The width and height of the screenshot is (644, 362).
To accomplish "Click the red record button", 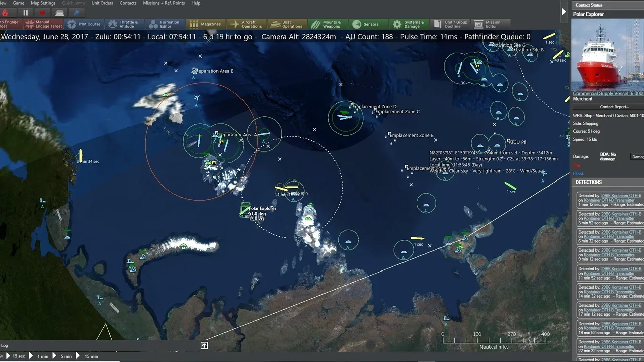I will pyautogui.click(x=42, y=13).
